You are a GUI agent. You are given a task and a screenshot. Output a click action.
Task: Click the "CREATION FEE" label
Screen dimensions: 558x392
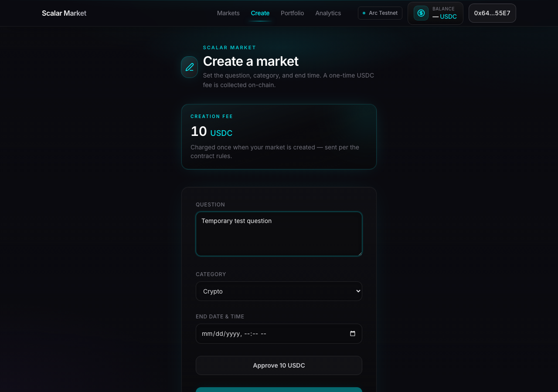pos(212,116)
